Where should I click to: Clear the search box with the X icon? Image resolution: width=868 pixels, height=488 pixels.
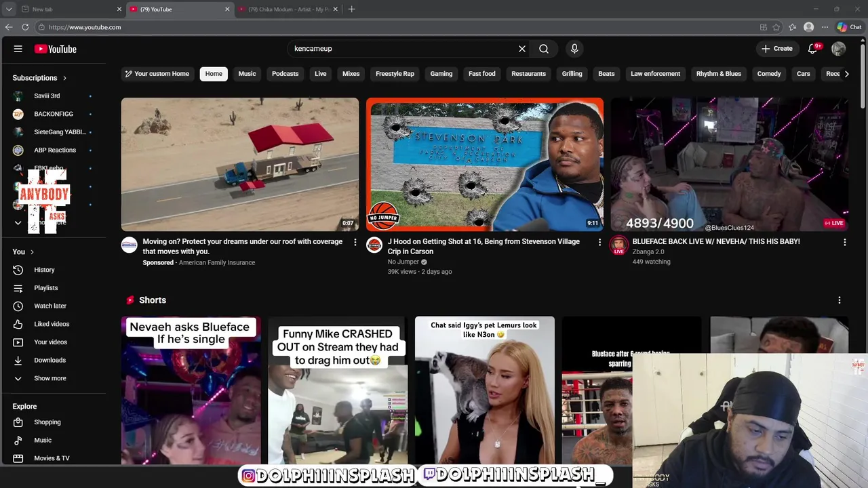point(522,49)
